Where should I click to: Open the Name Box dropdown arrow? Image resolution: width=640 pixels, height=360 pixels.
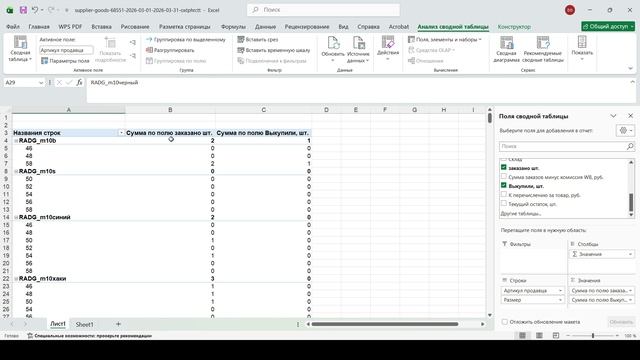pos(40,82)
